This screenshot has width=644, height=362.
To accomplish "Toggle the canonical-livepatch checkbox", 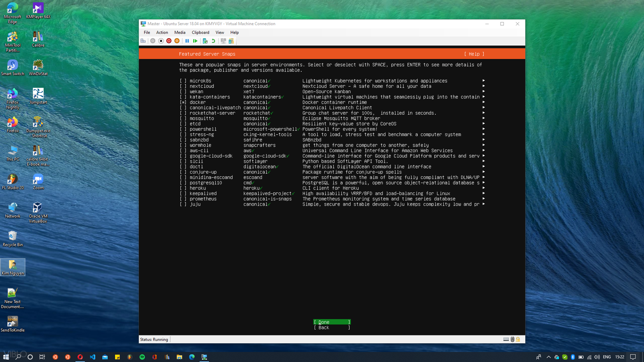I will (183, 108).
